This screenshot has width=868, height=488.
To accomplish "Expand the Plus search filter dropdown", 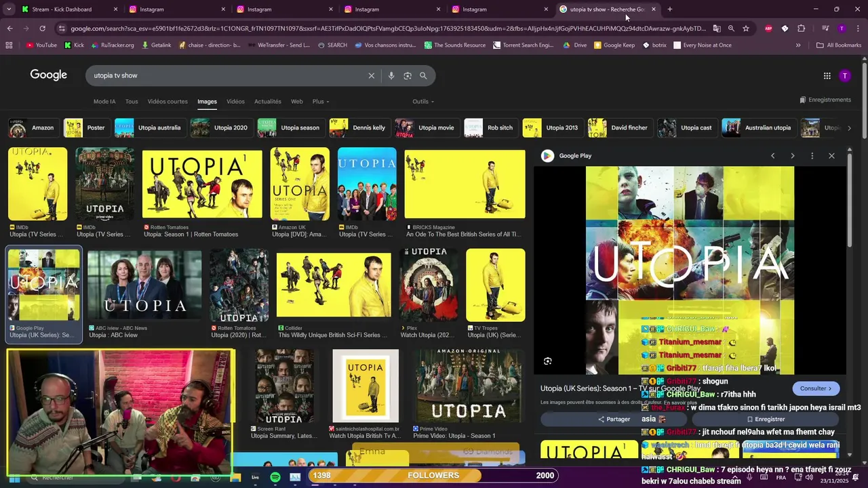I will pos(320,102).
